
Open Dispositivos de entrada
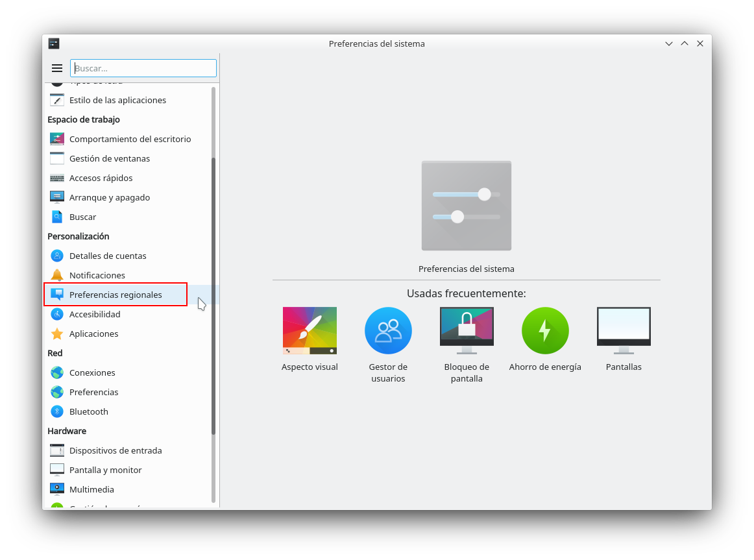click(116, 450)
